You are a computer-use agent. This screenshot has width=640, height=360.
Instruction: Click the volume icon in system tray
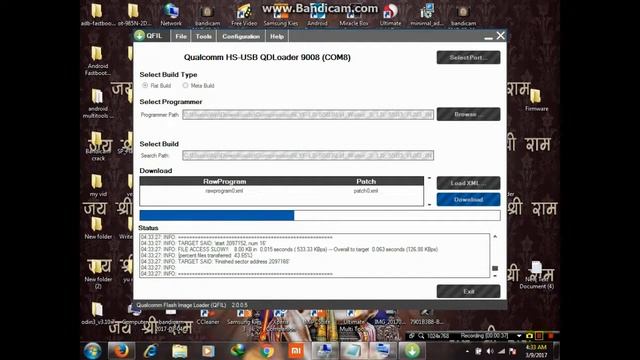coord(490,351)
